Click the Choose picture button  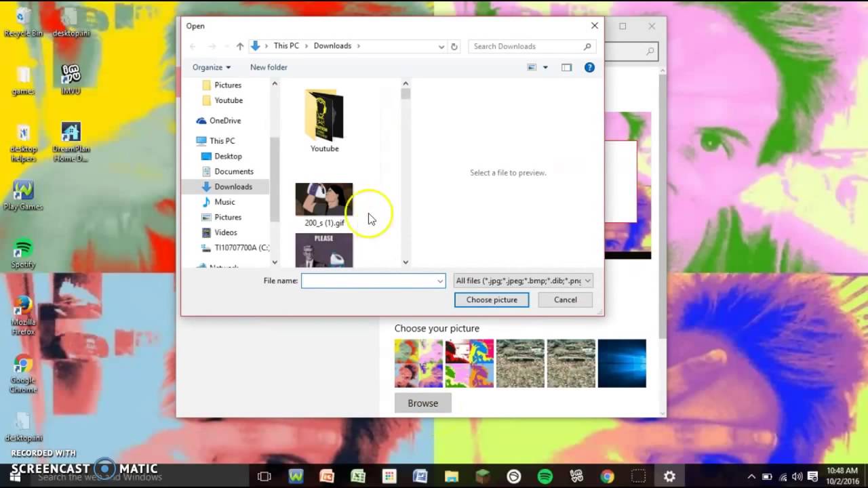(x=492, y=300)
